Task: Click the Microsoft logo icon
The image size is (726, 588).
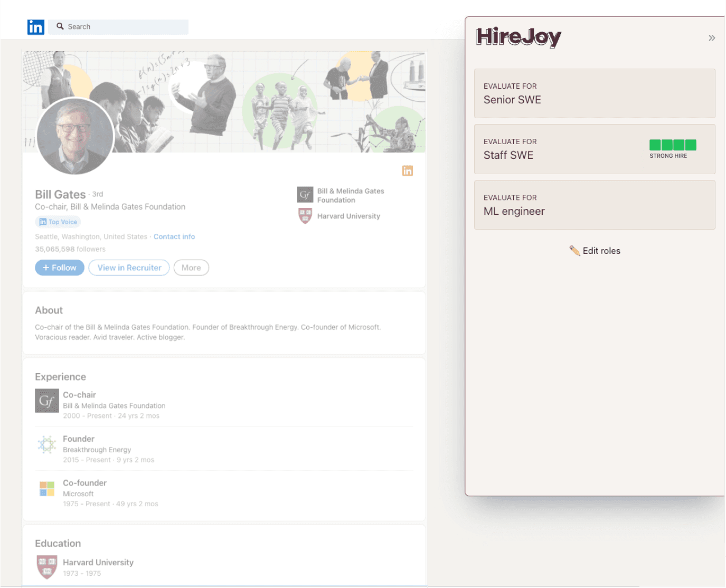Action: (47, 489)
